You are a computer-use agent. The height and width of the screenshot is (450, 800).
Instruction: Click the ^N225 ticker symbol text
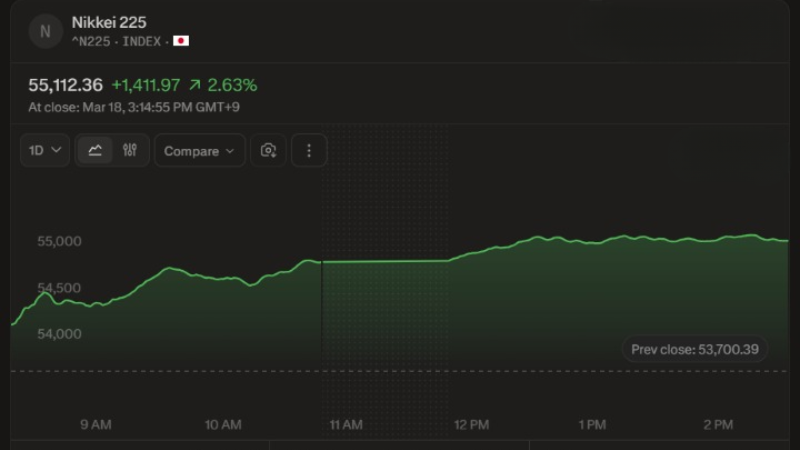(x=92, y=41)
